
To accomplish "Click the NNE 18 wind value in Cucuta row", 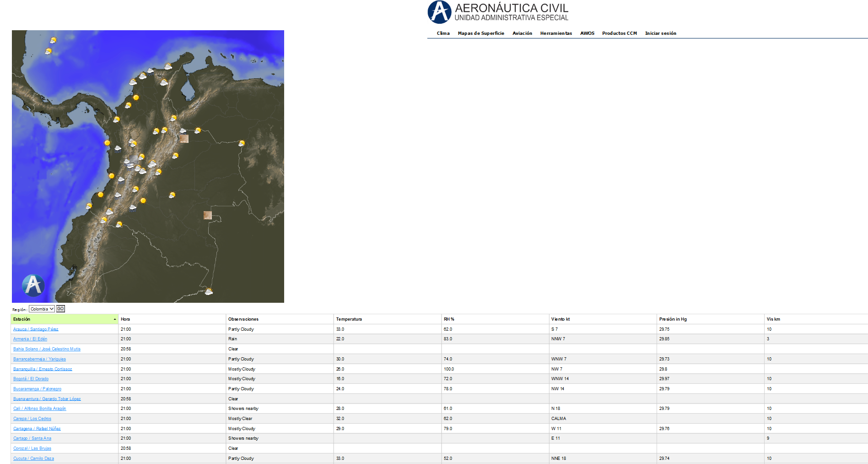I will pyautogui.click(x=559, y=459).
